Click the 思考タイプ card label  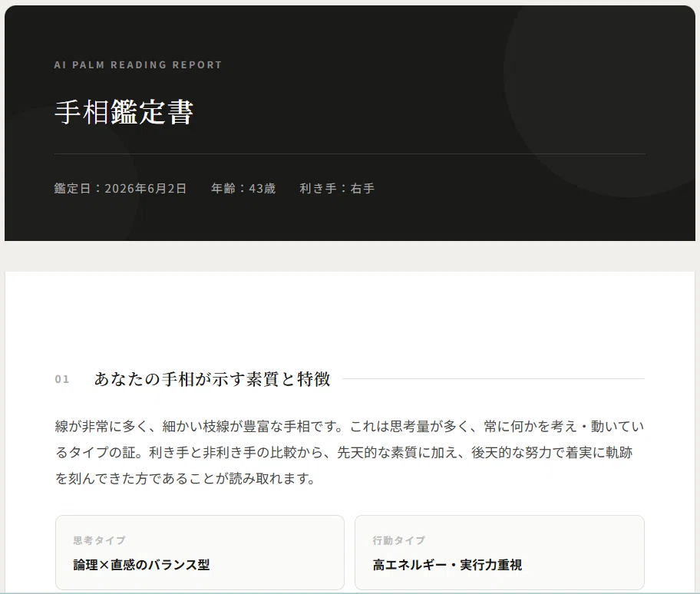(100, 540)
